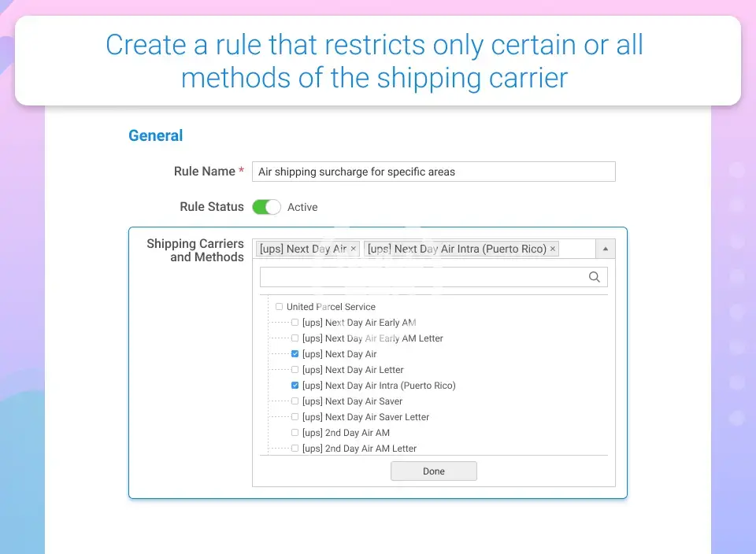Uncheck Next Day Air Intra (Puerto Rico)
756x554 pixels.
click(x=295, y=386)
